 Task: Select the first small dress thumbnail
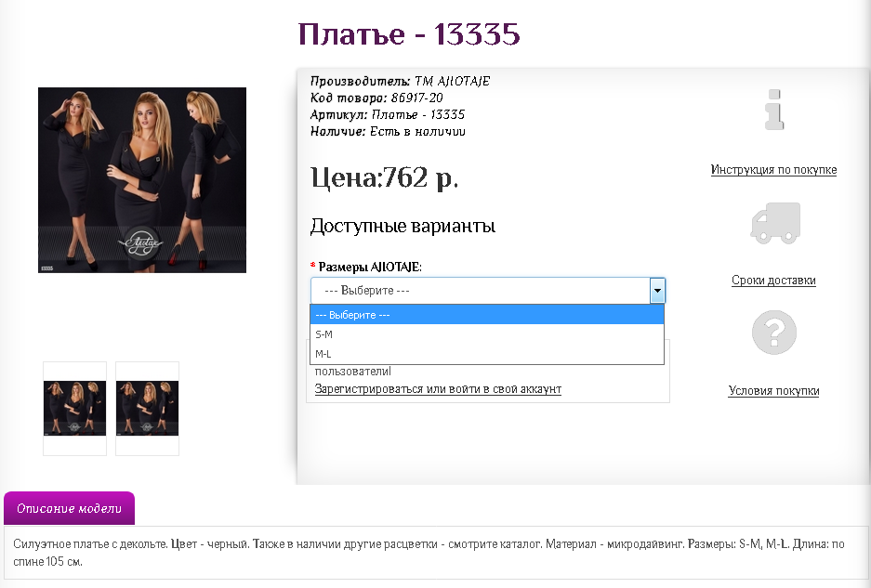tap(75, 409)
